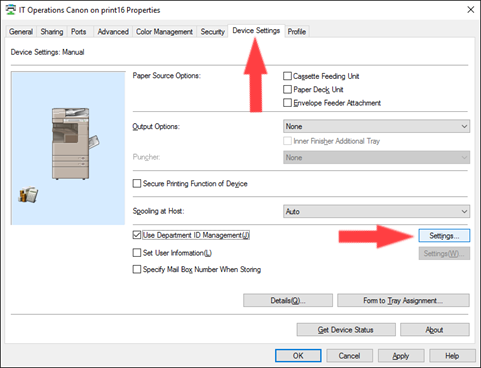Tick the Paper Deck Unit option

(287, 89)
